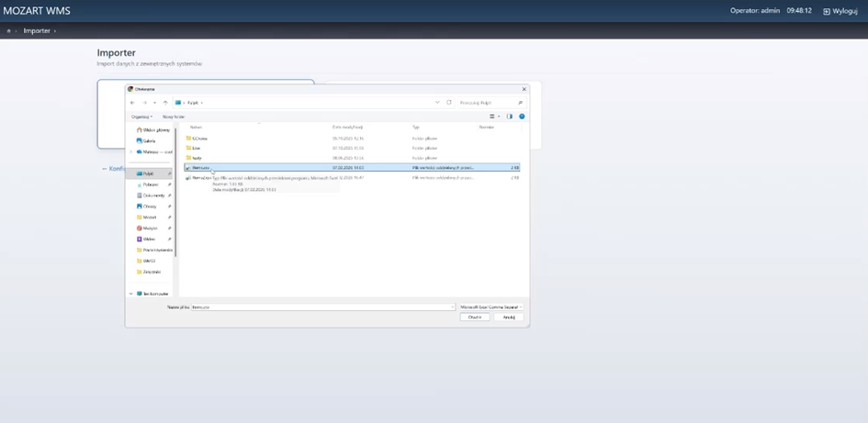The height and width of the screenshot is (423, 868).
Task: Toggle the preview pane icon
Action: [x=510, y=117]
